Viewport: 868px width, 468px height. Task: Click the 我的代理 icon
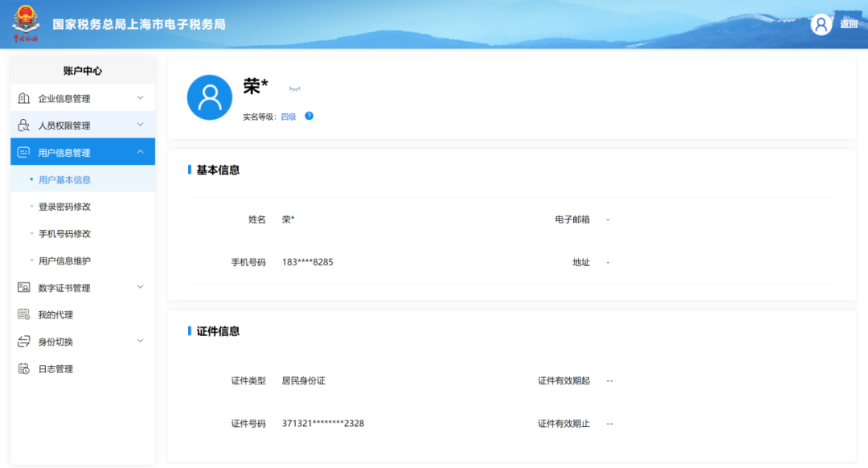23,314
